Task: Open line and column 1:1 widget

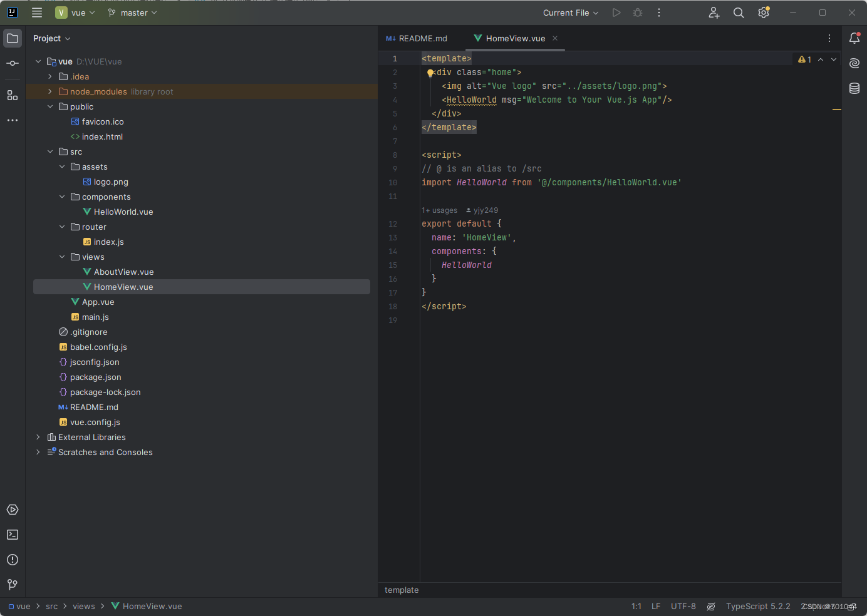Action: click(x=636, y=607)
